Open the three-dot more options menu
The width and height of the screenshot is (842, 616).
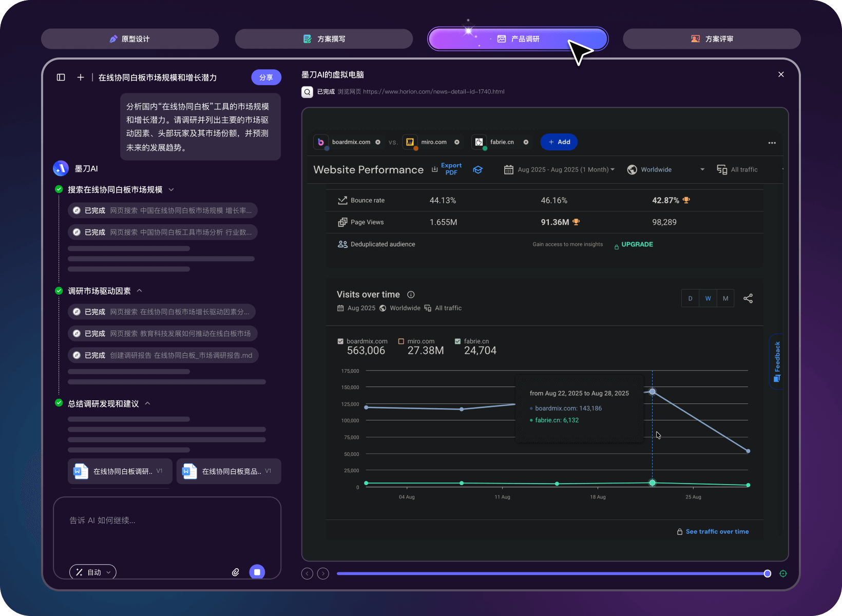(x=772, y=143)
